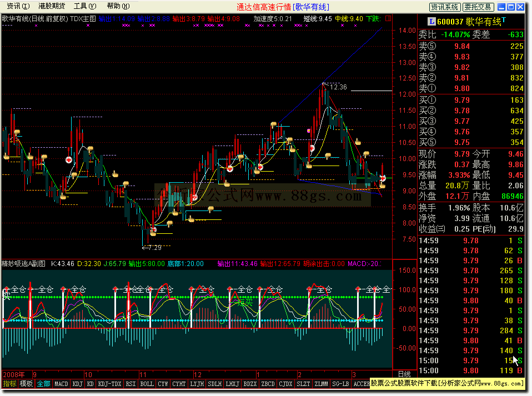Select the 指标 tab

coord(9,384)
